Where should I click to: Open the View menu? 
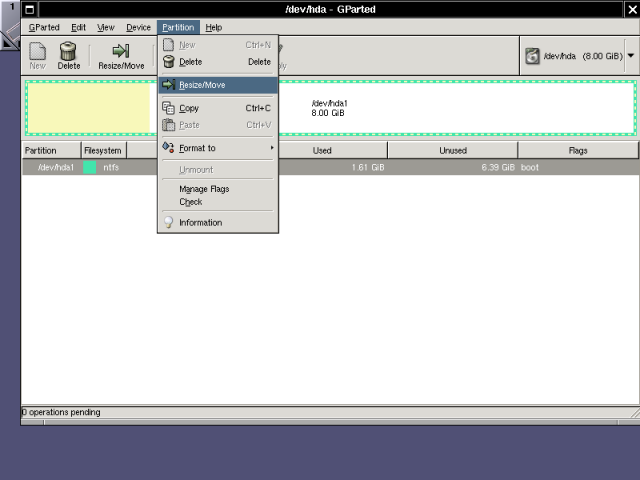[106, 27]
